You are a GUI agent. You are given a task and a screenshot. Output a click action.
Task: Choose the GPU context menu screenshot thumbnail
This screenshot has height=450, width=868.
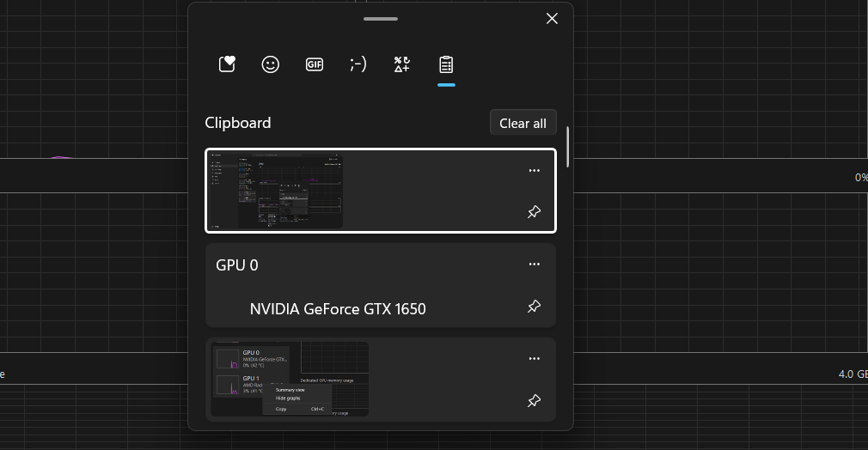coord(290,379)
